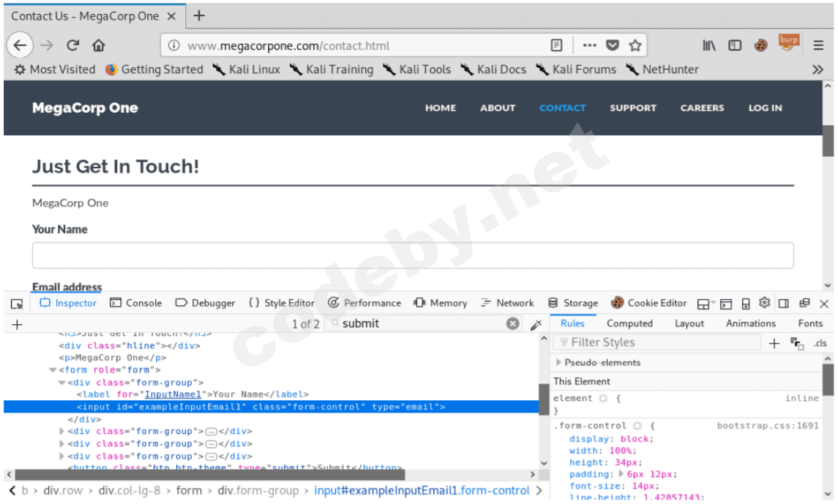
Task: Open the Cookie Editor extension in the browser toolbar
Action: [760, 45]
